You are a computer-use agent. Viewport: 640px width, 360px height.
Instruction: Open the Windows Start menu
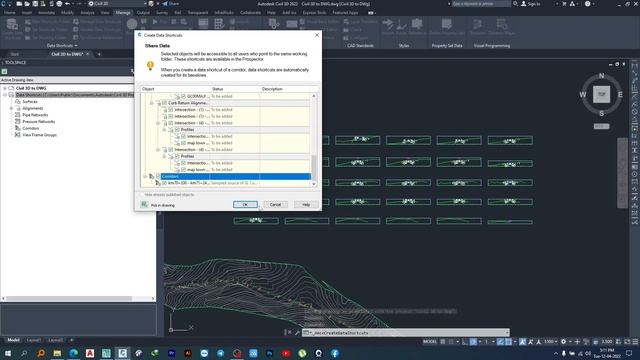8,353
